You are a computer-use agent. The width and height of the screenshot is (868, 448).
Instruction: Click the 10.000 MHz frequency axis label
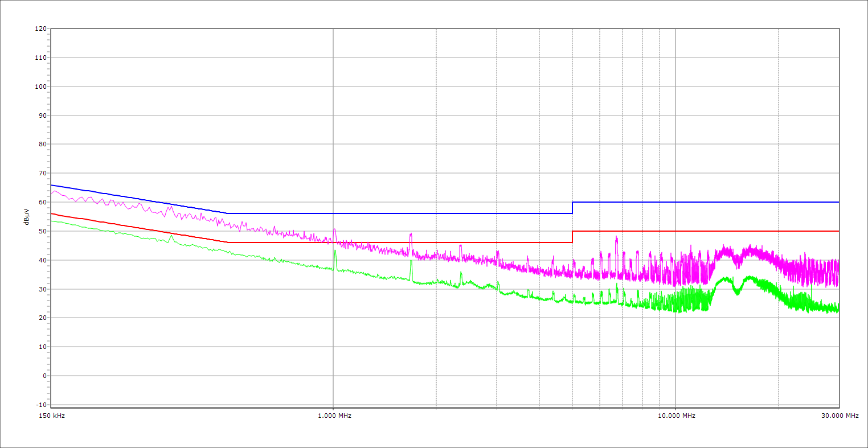coord(677,416)
